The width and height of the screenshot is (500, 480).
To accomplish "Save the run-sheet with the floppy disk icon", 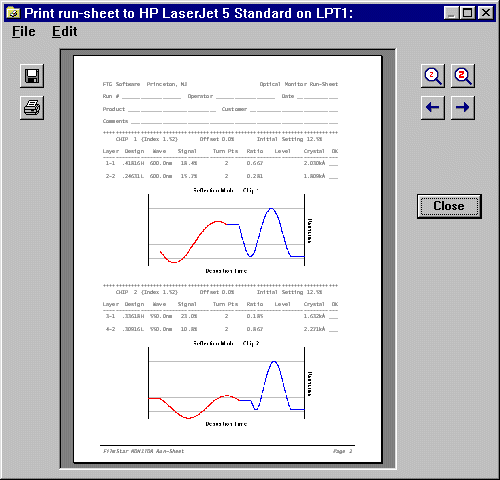I will (32, 76).
